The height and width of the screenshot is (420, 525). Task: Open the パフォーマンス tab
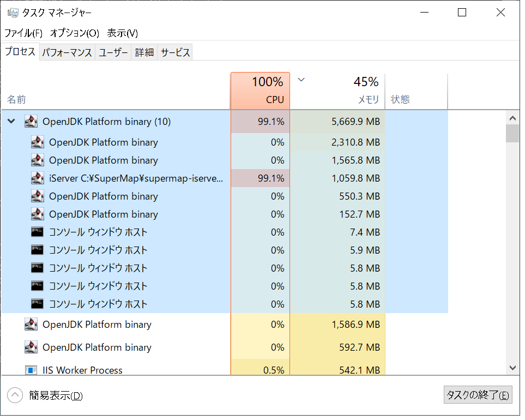coord(67,53)
